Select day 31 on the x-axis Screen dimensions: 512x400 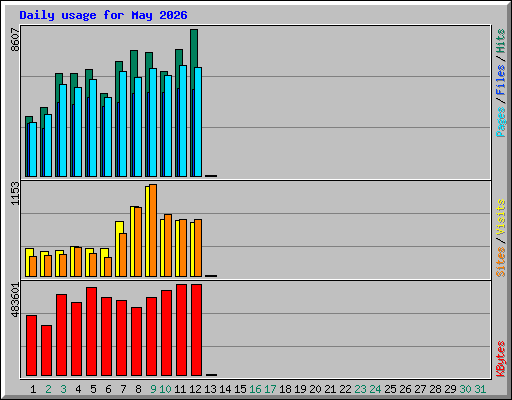[x=480, y=389]
